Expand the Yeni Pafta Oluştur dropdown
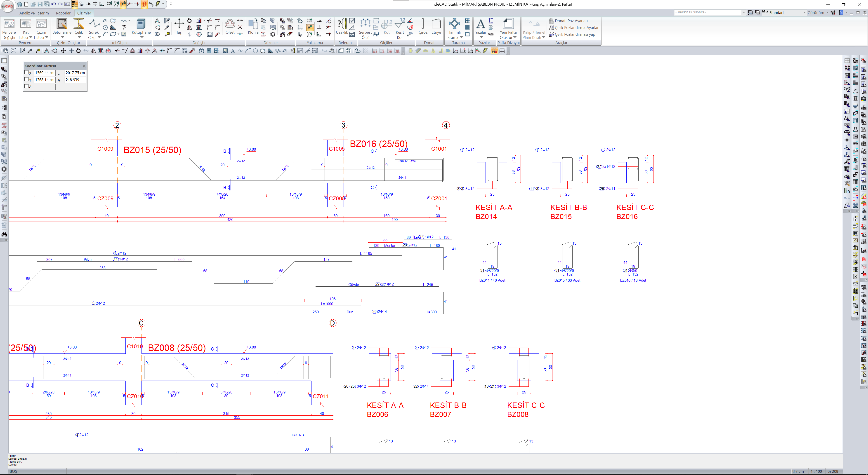868x475 pixels. point(515,37)
